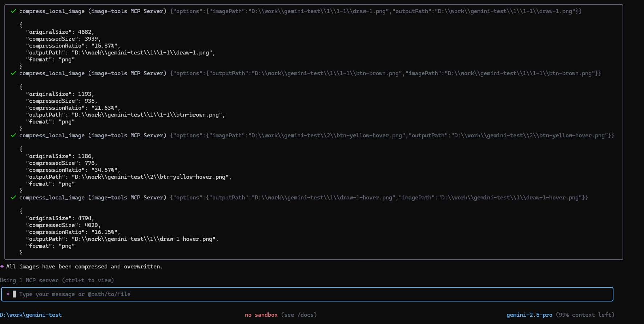644x324 pixels.
Task: Click the sparkle icon before the completion message
Action: click(x=2, y=267)
